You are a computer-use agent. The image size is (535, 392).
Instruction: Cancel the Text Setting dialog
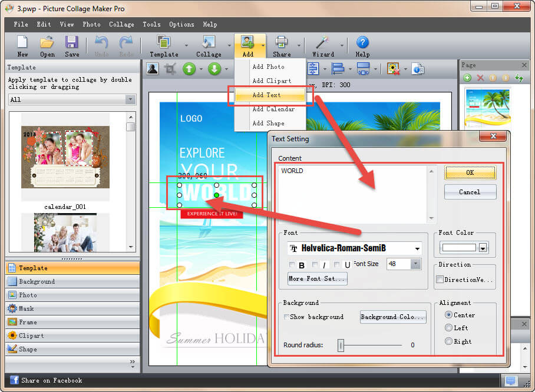tap(470, 192)
